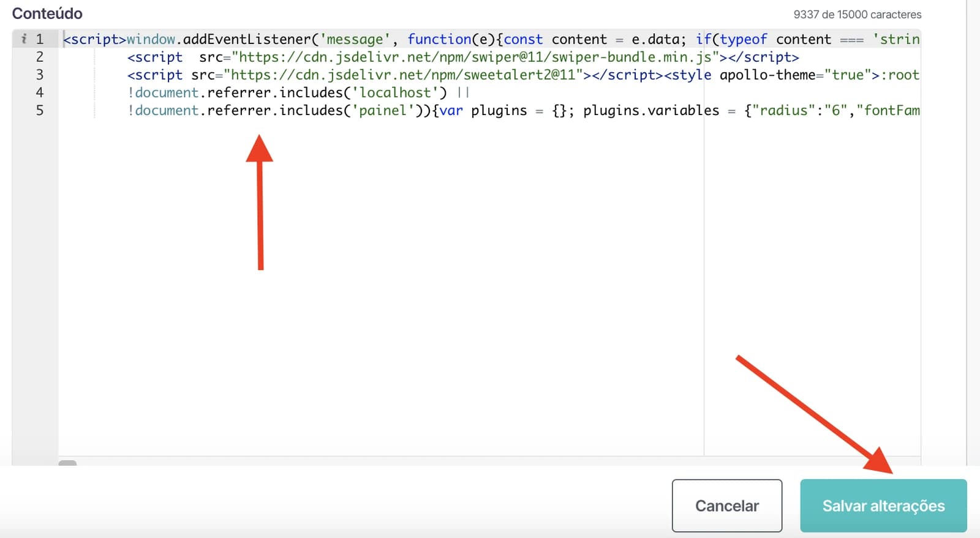Screen dimensions: 980x538
Task: Click the Salvar alterações button
Action: click(883, 506)
